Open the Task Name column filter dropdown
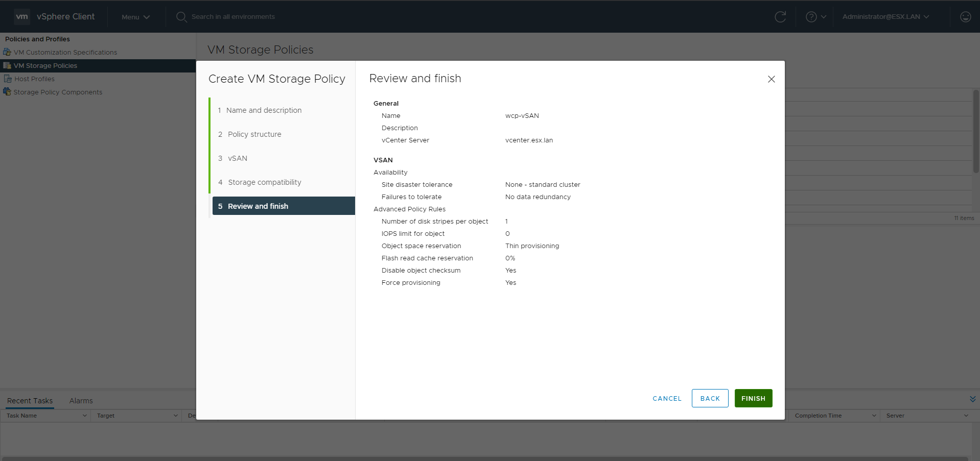Screen dimensions: 980x461 coord(85,416)
